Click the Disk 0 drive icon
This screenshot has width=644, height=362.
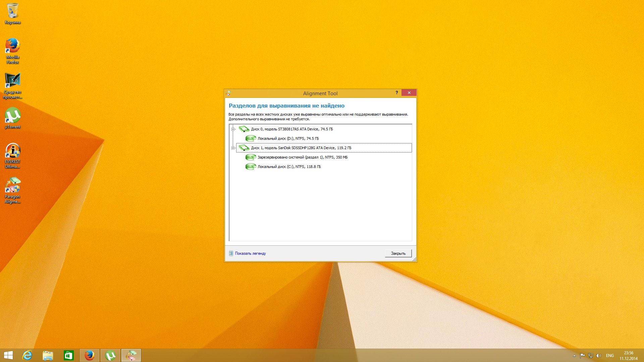244,129
